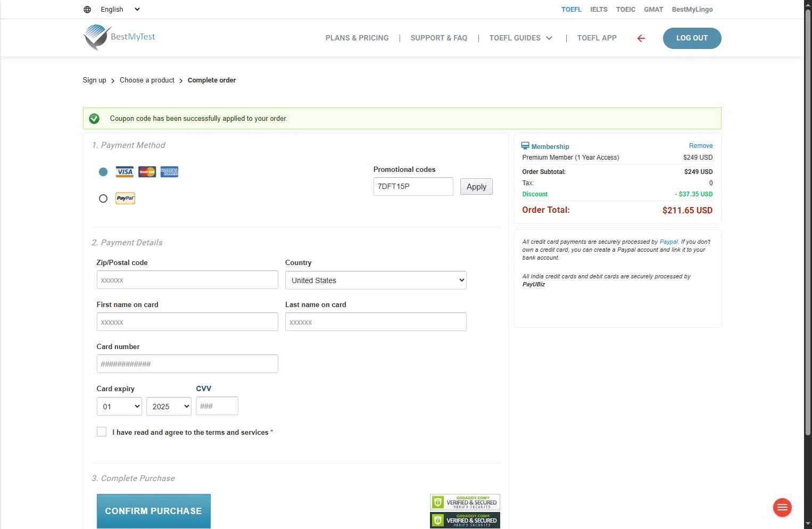
Task: Open the BestMyLingo top link
Action: (x=692, y=10)
